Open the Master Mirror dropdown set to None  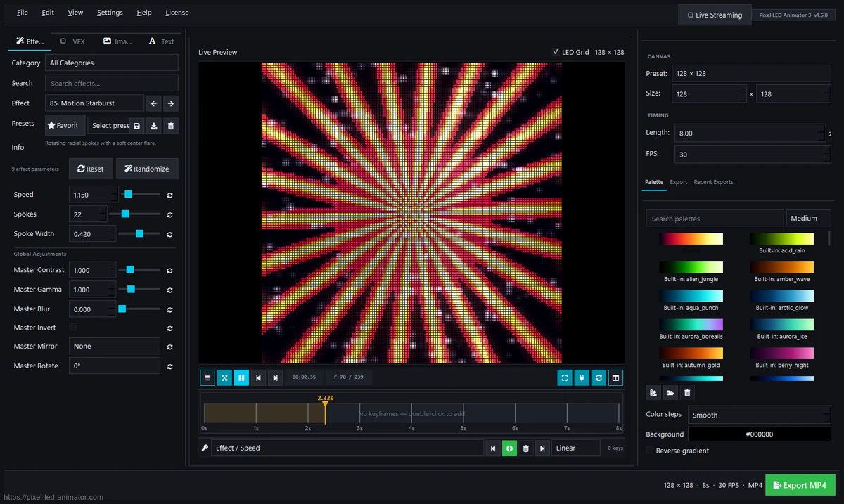coord(115,346)
